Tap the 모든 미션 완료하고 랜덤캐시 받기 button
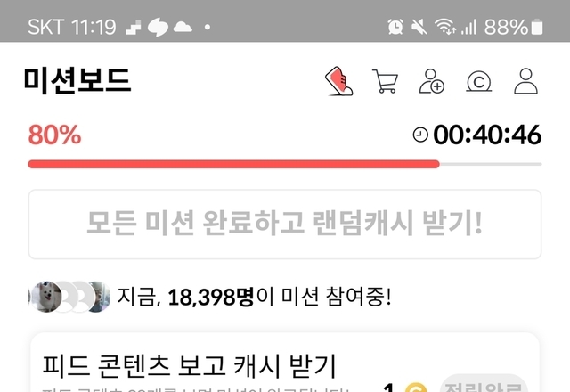 pyautogui.click(x=285, y=224)
